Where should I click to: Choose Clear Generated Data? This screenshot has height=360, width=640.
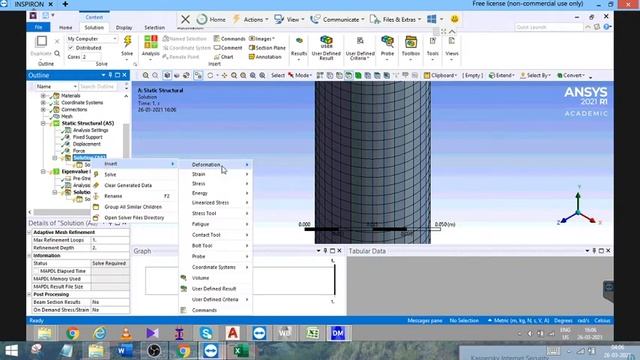point(134,185)
